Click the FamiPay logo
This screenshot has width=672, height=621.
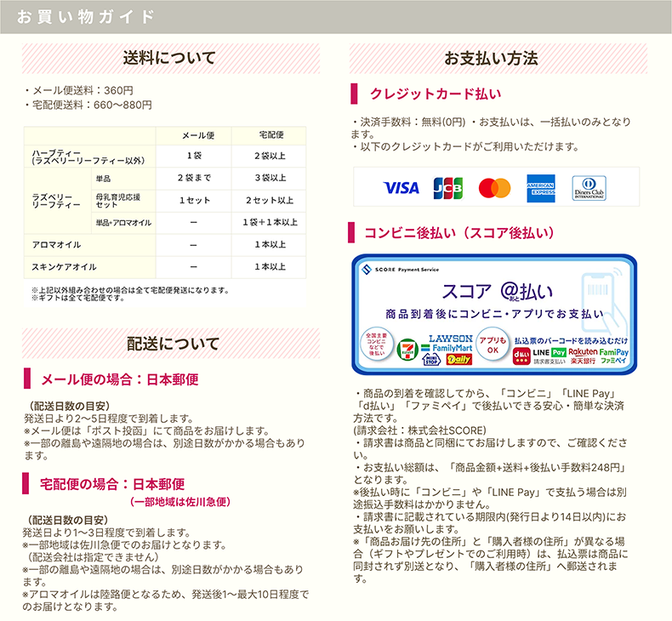(613, 352)
